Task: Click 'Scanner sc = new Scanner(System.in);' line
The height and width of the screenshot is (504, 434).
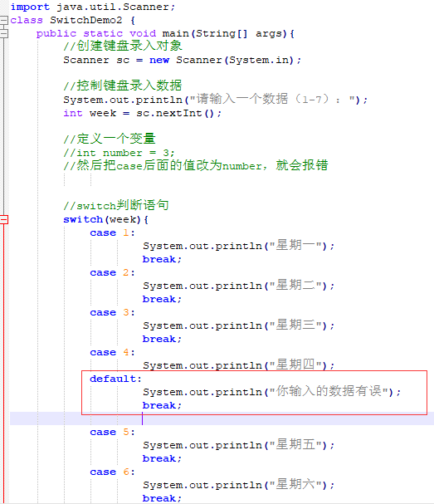Action: [x=182, y=60]
